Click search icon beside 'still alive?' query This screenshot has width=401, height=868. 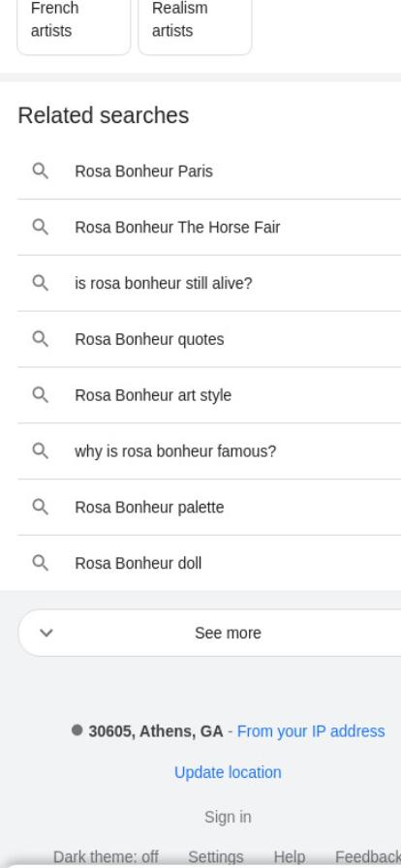[x=40, y=283]
